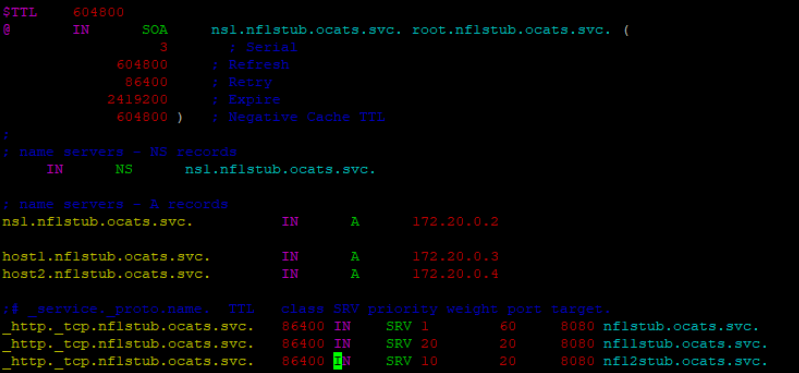
Task: Click the IN class on the 172.20.0.2 row
Action: [x=290, y=222]
